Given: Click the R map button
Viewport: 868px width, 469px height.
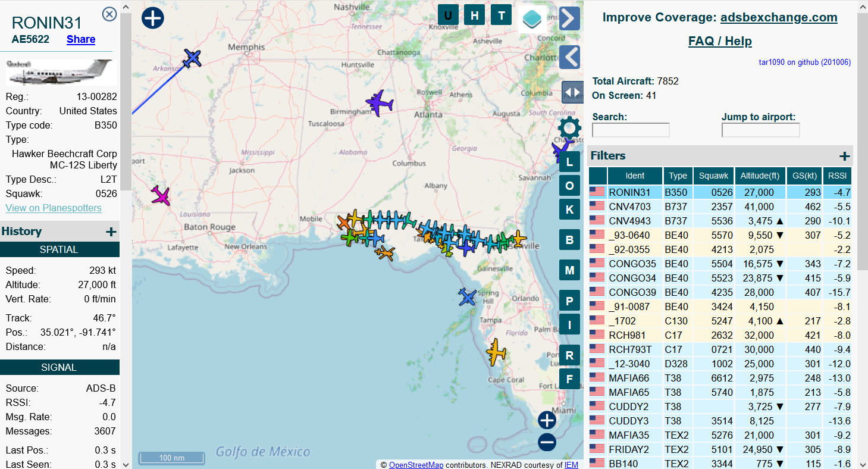Looking at the screenshot, I should point(569,355).
